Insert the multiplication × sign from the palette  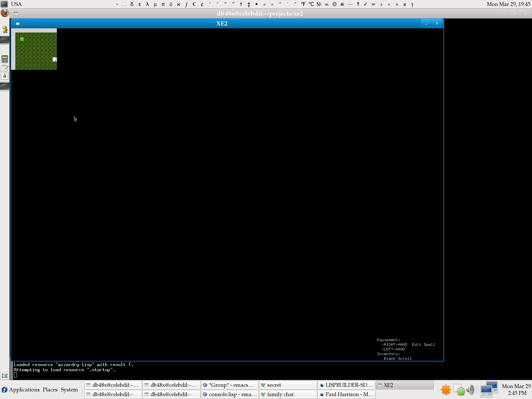coord(397,4)
